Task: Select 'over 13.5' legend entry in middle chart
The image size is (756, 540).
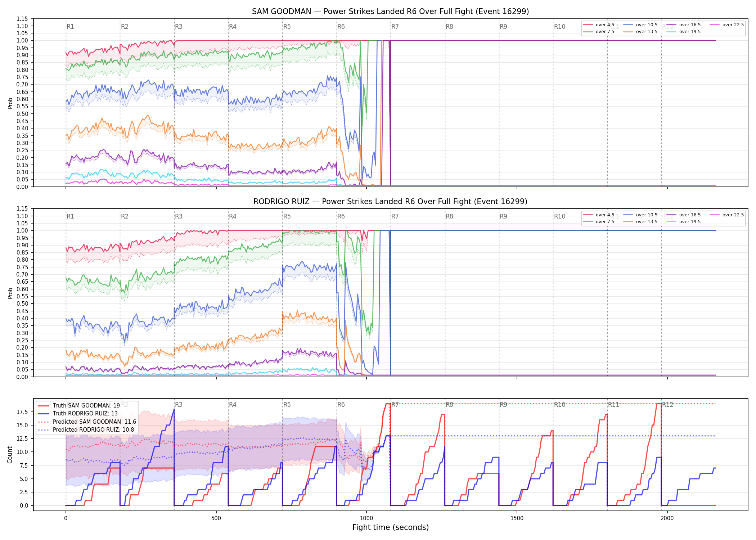Action: [640, 222]
